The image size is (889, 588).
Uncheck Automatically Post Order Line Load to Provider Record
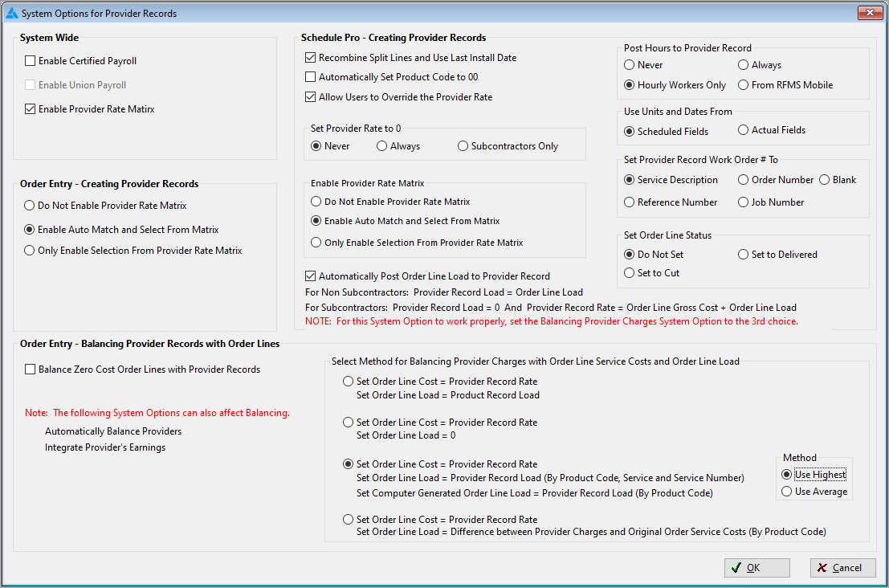pos(309,274)
